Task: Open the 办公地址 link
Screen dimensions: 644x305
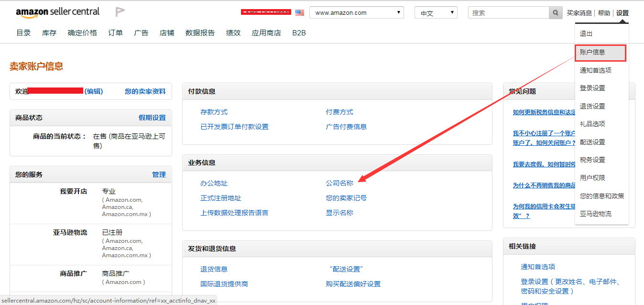Action: (214, 183)
